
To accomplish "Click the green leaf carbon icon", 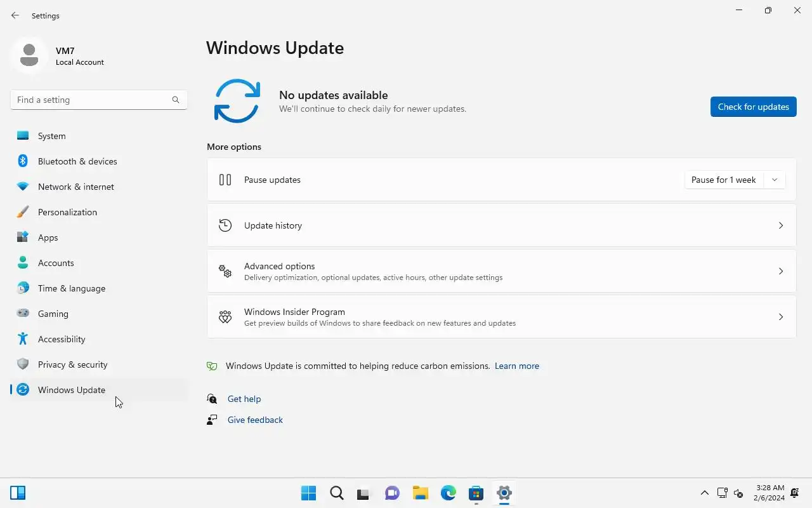I will tap(212, 366).
